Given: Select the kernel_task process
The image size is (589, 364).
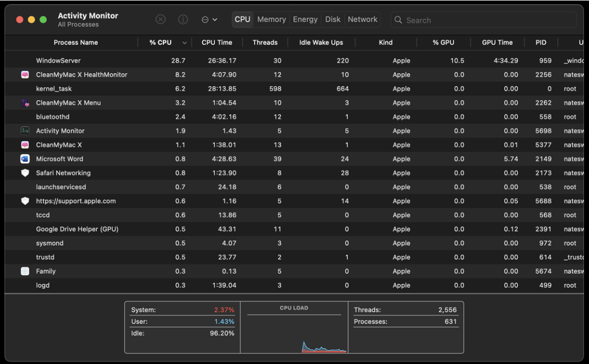Looking at the screenshot, I should 54,89.
